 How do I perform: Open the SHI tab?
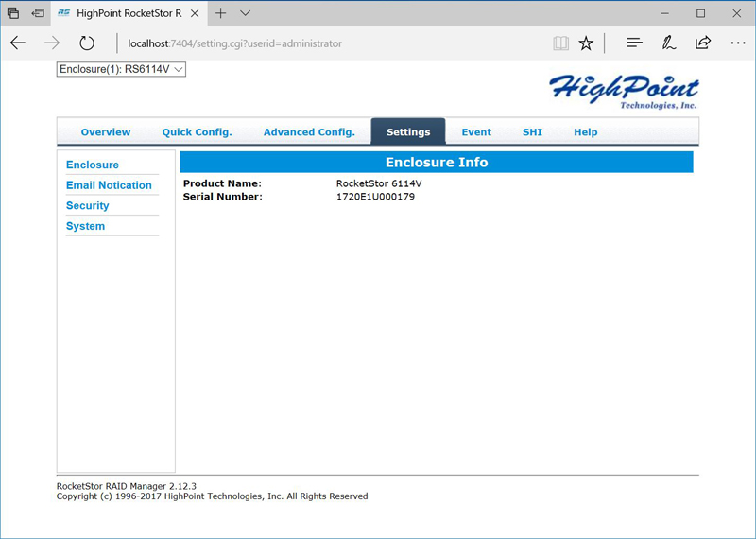click(x=532, y=132)
